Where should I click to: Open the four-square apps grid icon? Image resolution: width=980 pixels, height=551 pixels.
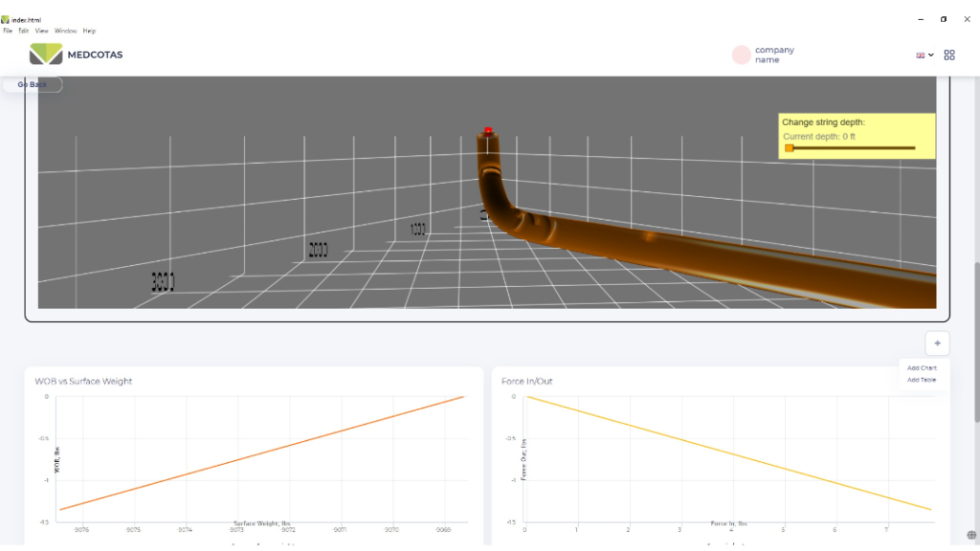point(949,55)
